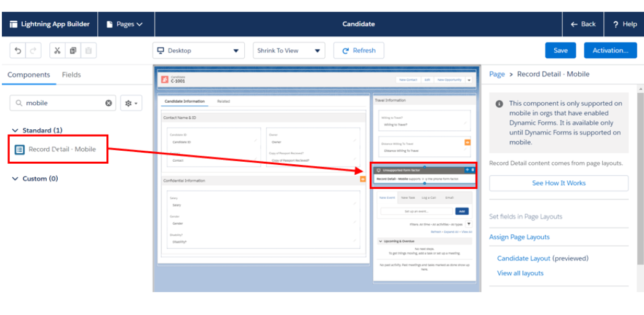Select the Record Detail - Mobile component
Viewport: 644px width, 315px height.
click(x=62, y=150)
